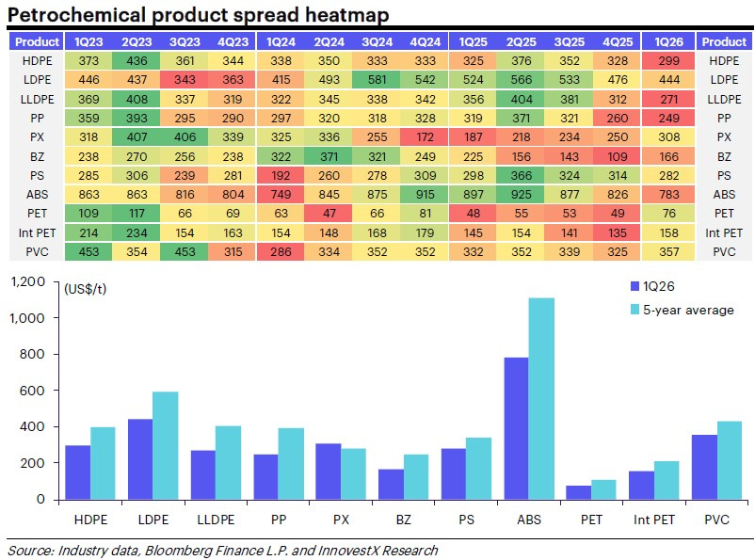
Task: Select the PX 4Q24 cell showing 172
Action: coord(421,137)
